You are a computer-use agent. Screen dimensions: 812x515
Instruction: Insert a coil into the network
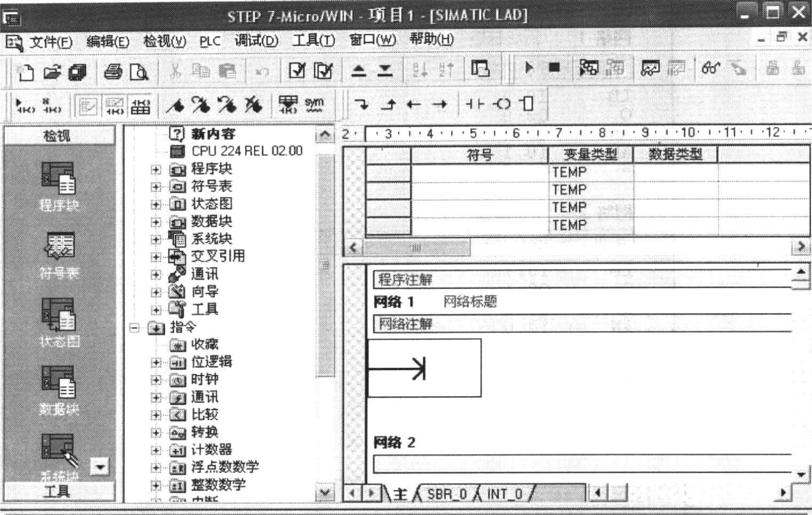click(x=502, y=104)
